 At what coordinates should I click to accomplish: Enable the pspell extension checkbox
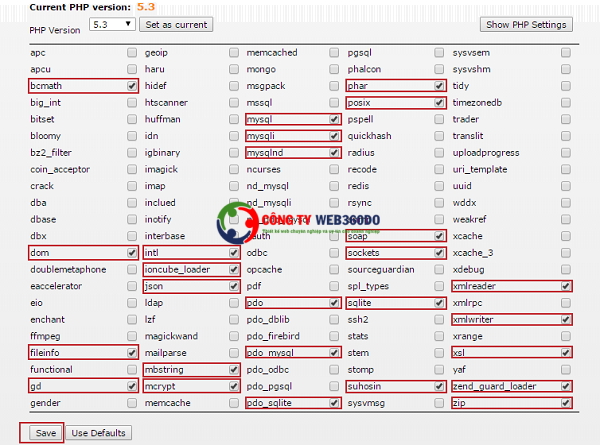(x=439, y=119)
